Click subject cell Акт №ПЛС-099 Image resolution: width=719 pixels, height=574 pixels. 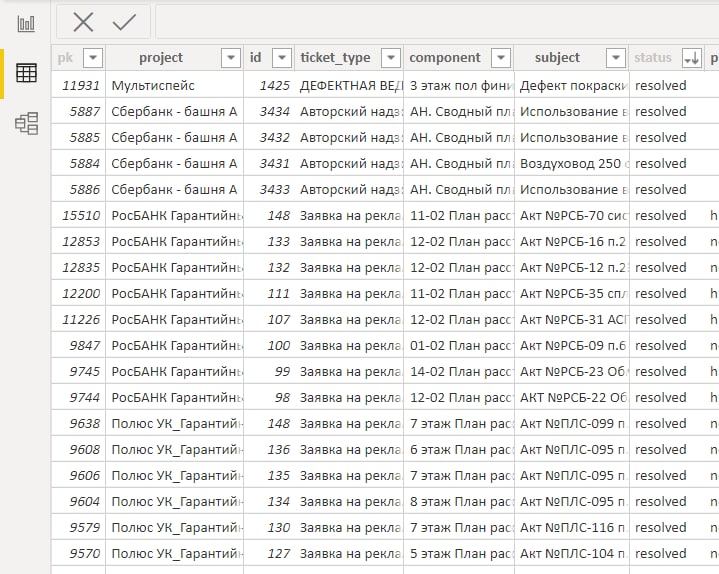tap(572, 424)
